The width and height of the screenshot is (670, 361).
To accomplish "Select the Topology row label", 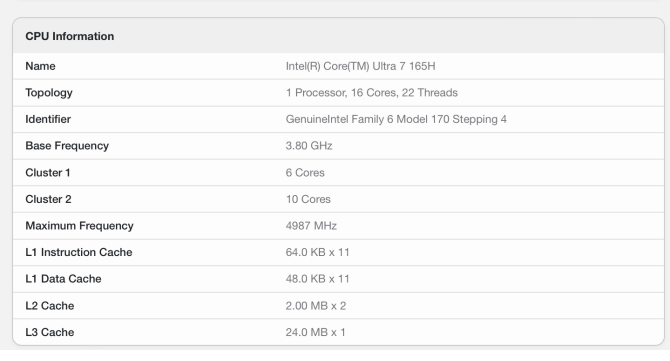I will (x=49, y=93).
